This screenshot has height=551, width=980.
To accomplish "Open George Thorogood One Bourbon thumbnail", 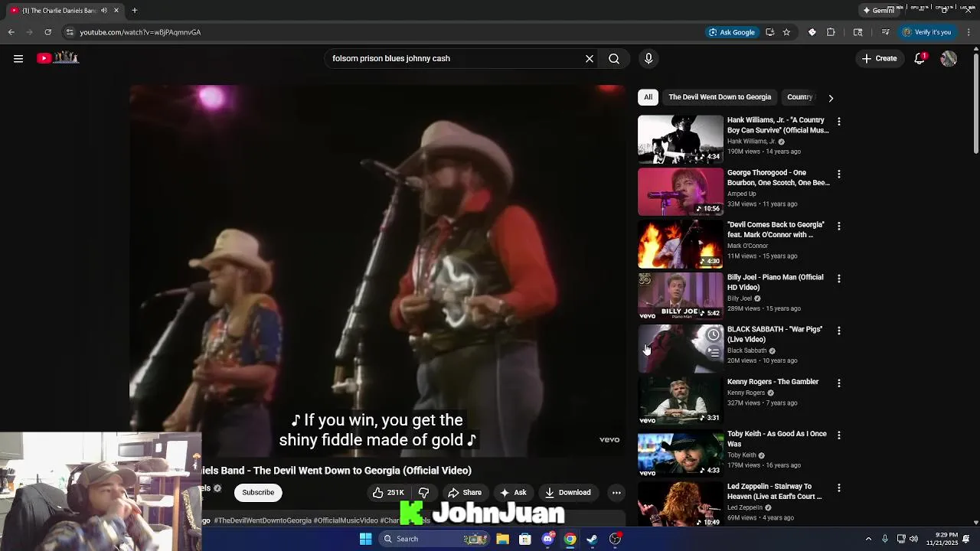I will 681,191.
